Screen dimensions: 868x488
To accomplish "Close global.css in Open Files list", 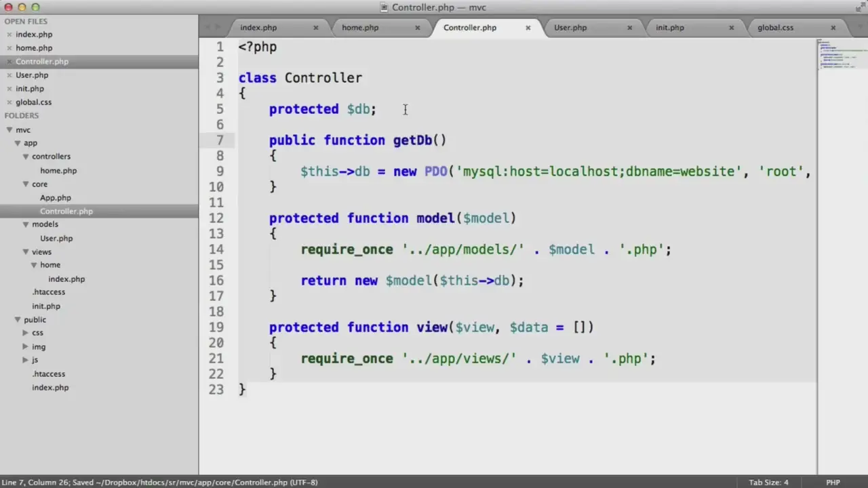I will 8,102.
